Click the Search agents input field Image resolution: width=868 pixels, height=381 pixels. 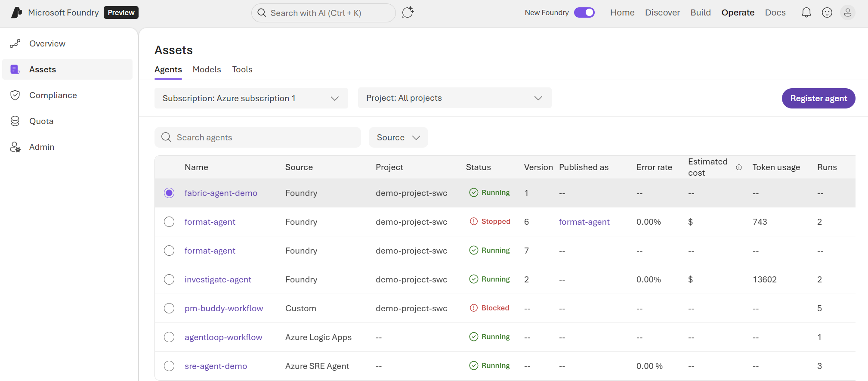257,137
